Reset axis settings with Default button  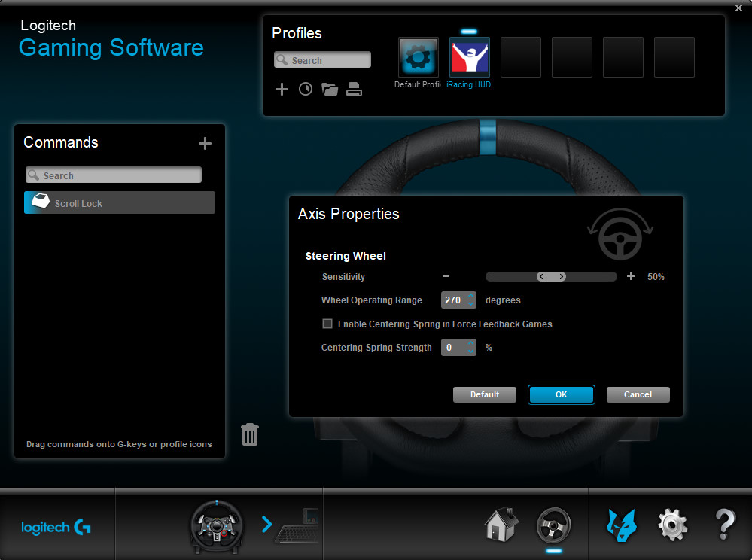click(485, 394)
